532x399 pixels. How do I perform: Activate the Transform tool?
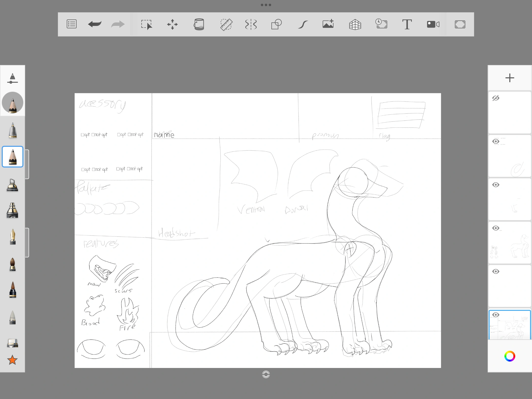172,24
